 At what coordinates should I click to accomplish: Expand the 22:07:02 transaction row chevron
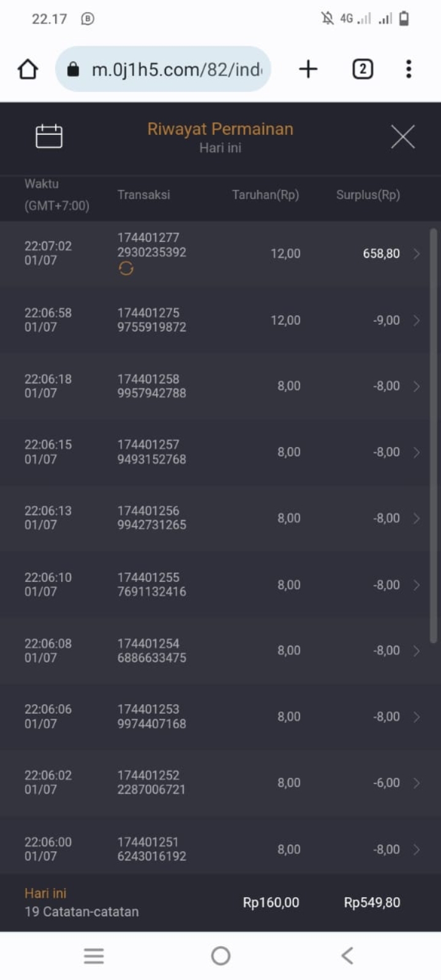point(417,254)
